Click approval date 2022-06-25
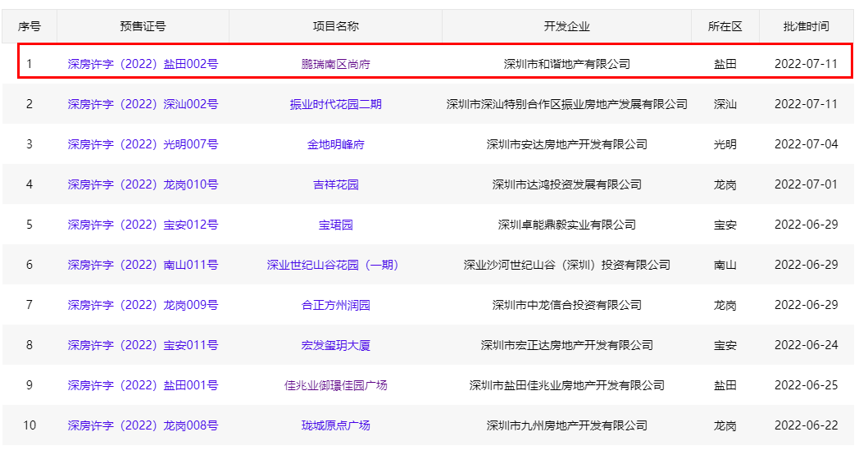Screen dimensions: 868x450 point(806,385)
